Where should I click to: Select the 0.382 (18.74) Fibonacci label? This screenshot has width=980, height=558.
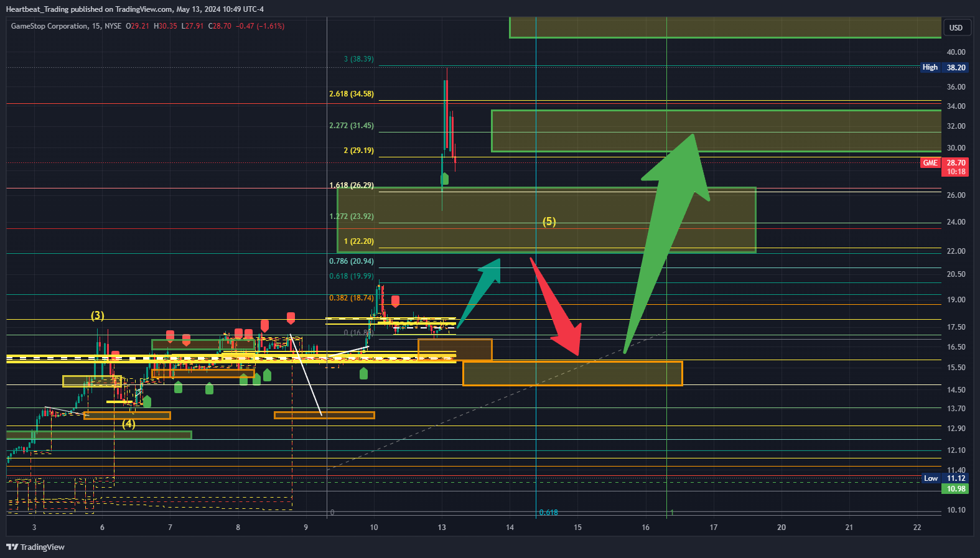(x=352, y=298)
